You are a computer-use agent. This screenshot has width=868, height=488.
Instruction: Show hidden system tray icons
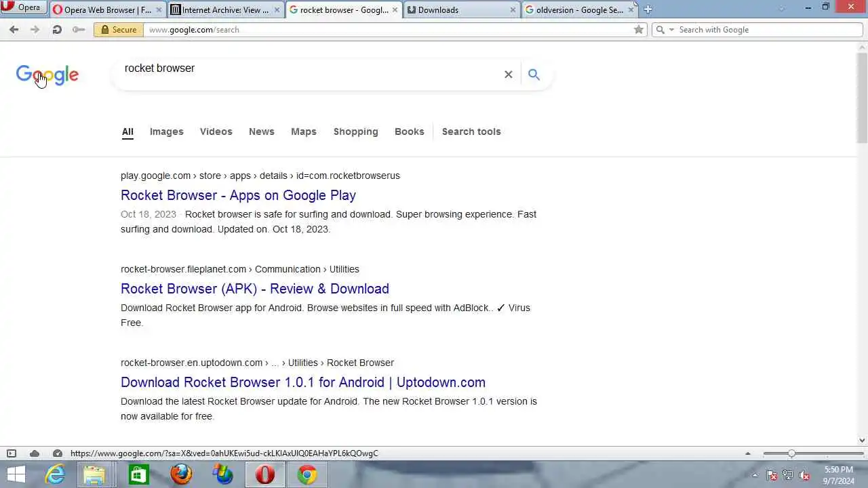click(x=755, y=475)
